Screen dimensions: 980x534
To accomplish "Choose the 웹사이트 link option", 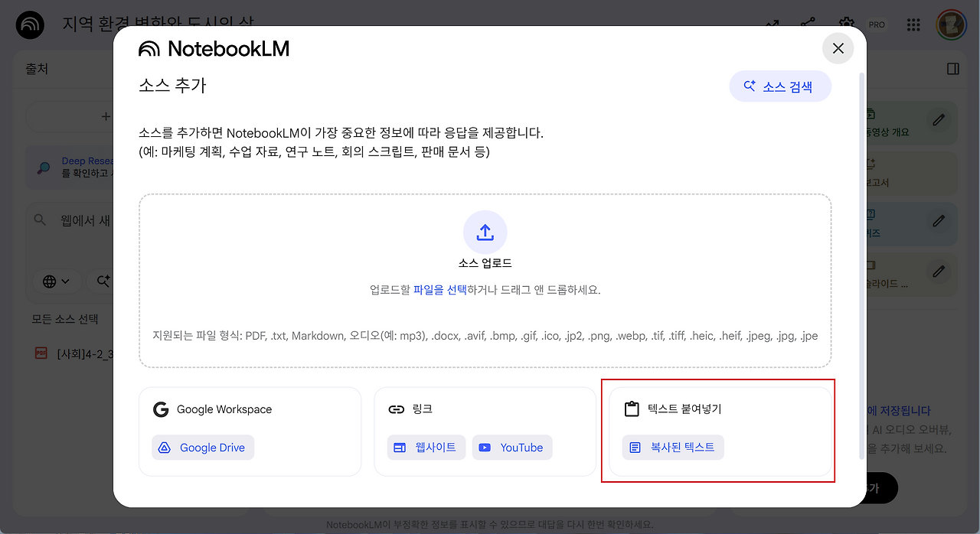I will click(426, 448).
